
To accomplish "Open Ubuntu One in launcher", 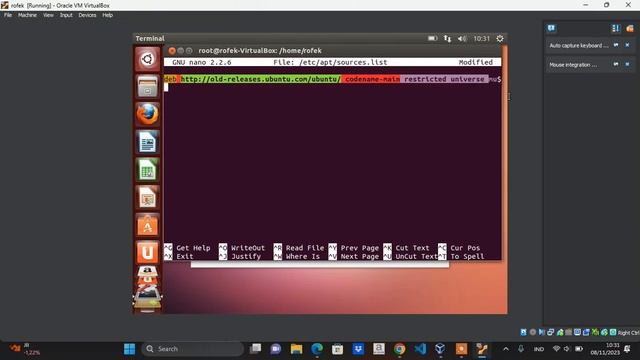I will click(147, 253).
